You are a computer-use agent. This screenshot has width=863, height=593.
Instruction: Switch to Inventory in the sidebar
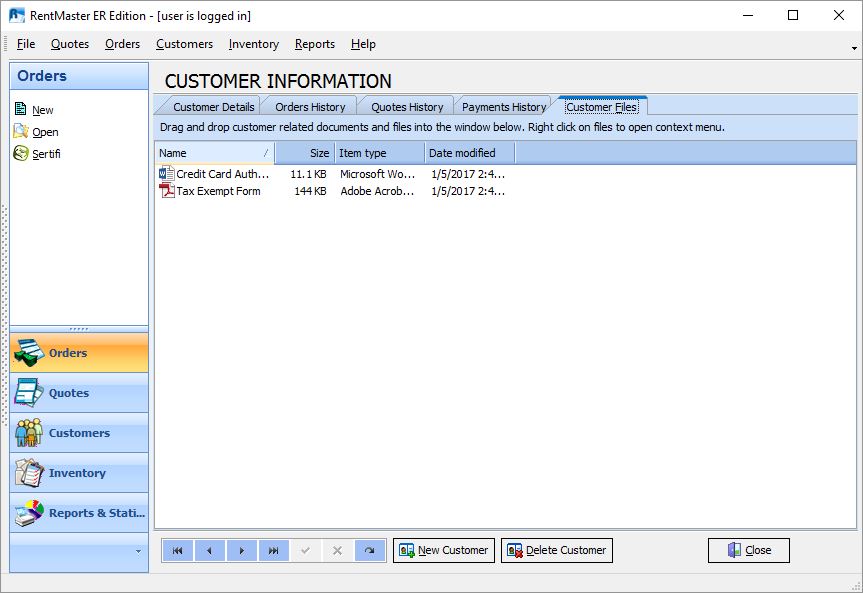pos(79,473)
